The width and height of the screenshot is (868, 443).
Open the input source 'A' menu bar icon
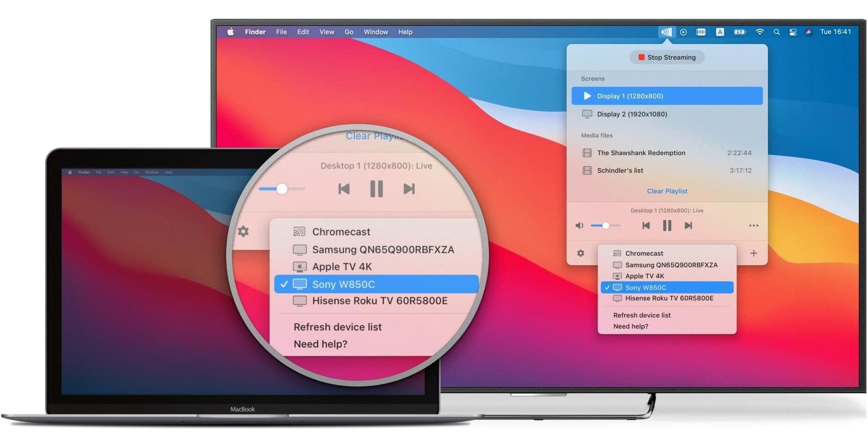click(x=720, y=32)
